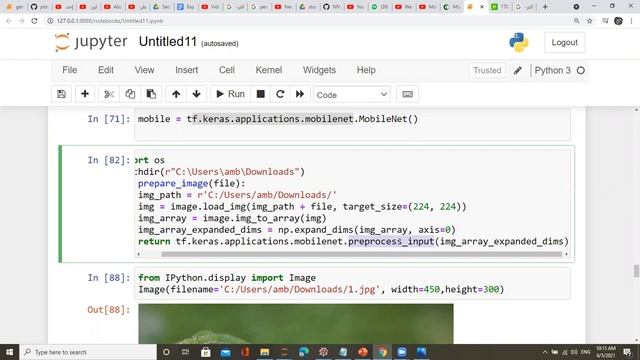The width and height of the screenshot is (640, 360).
Task: Open cell type dropdown showing Code
Action: point(351,95)
